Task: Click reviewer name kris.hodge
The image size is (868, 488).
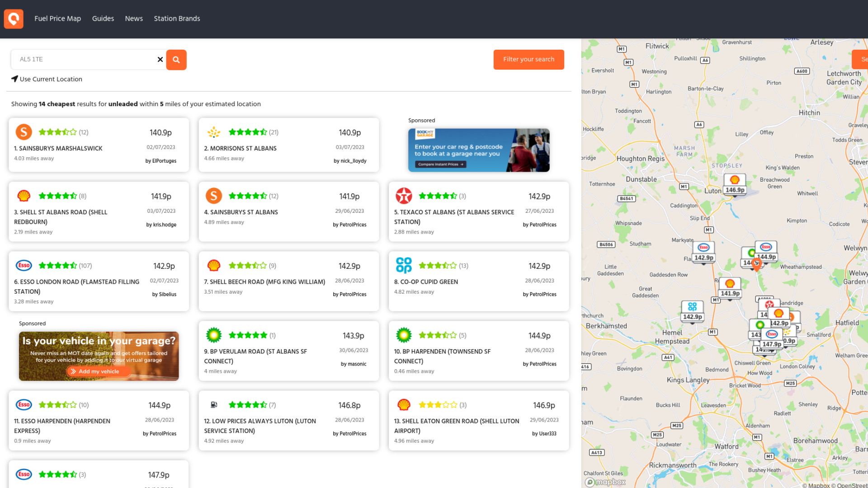Action: (x=161, y=225)
